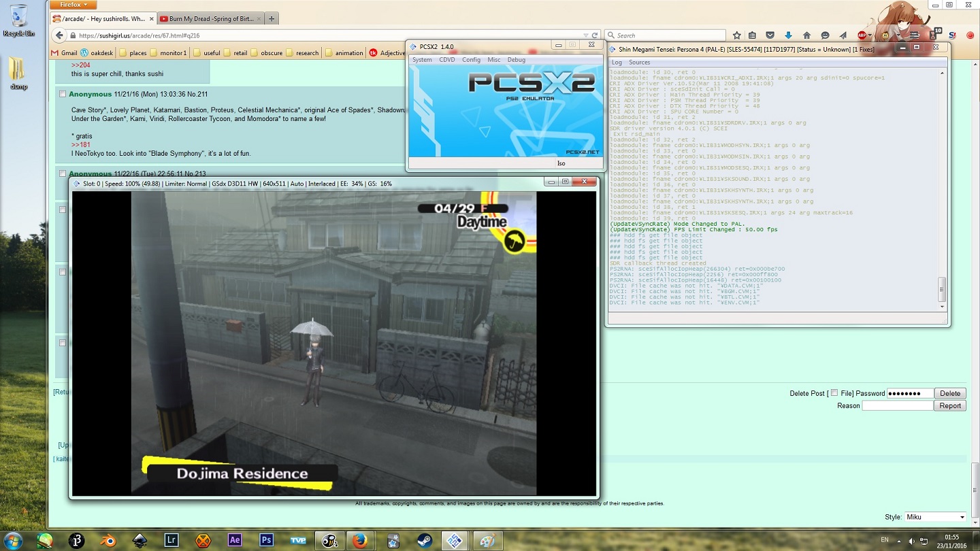The height and width of the screenshot is (551, 980).
Task: Click the Downloads arrow icon
Action: [788, 35]
